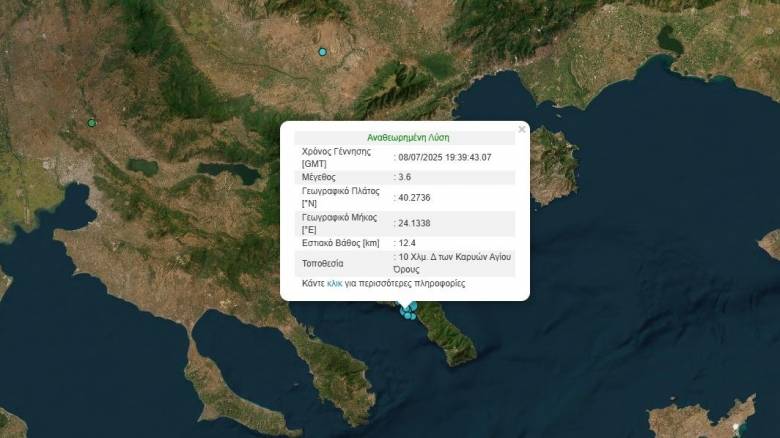Open the 'κλικ' link for more information

[x=334, y=284]
